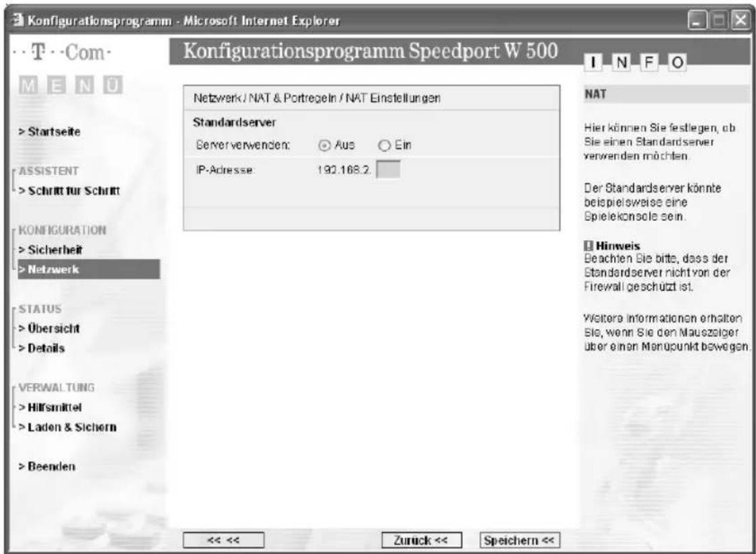Open Hilfsmittel under Verwaltung

(x=50, y=407)
